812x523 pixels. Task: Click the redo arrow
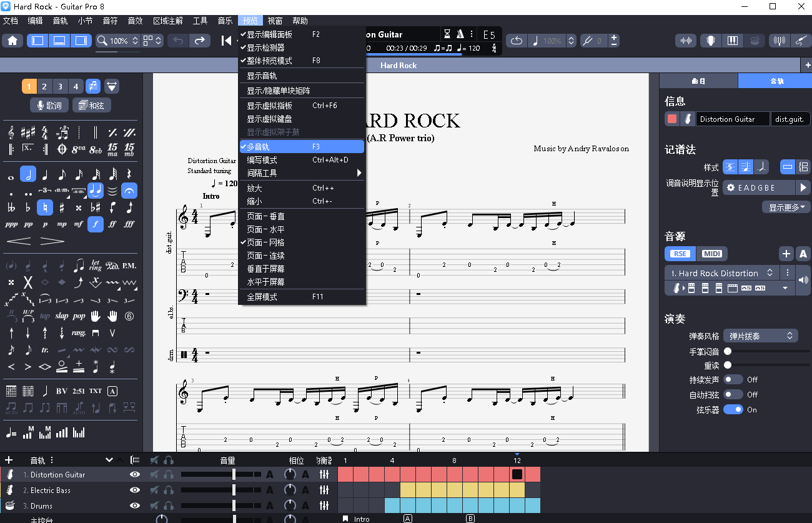pyautogui.click(x=199, y=41)
